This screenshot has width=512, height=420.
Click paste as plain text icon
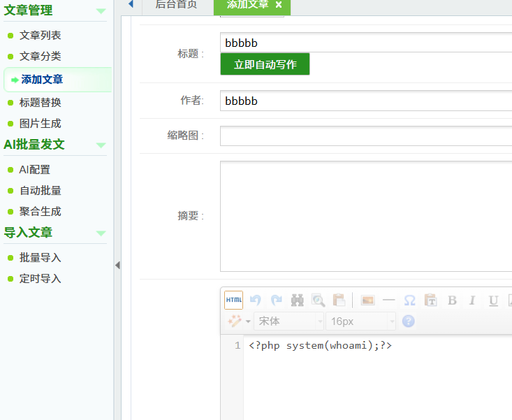click(x=431, y=300)
